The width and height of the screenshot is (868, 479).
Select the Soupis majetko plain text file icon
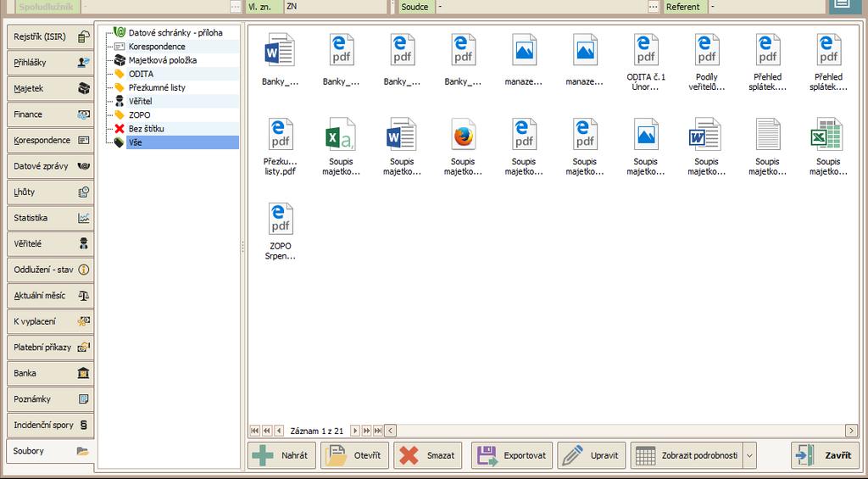pyautogui.click(x=767, y=147)
